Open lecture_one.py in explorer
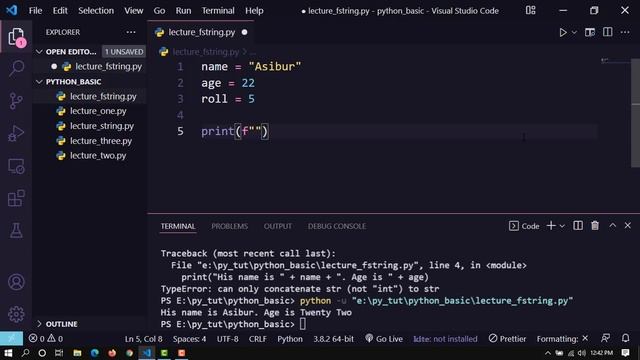This screenshot has height=360, width=640. pos(98,111)
